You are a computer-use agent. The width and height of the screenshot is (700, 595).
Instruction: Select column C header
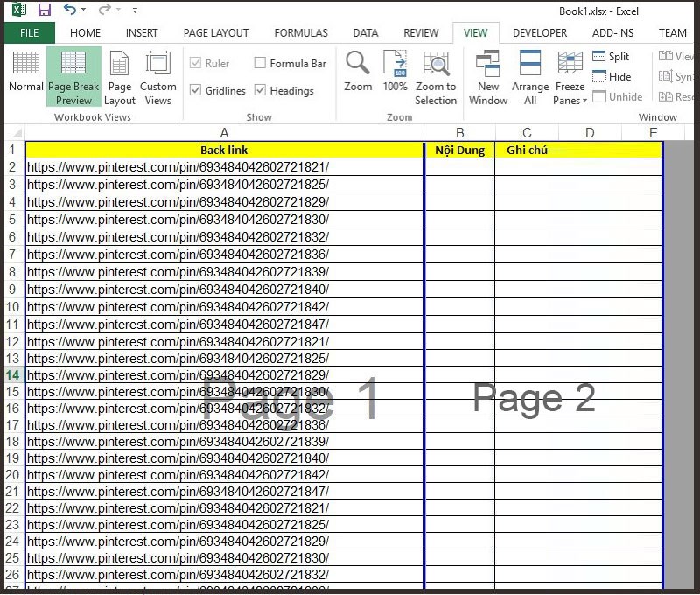coord(527,133)
